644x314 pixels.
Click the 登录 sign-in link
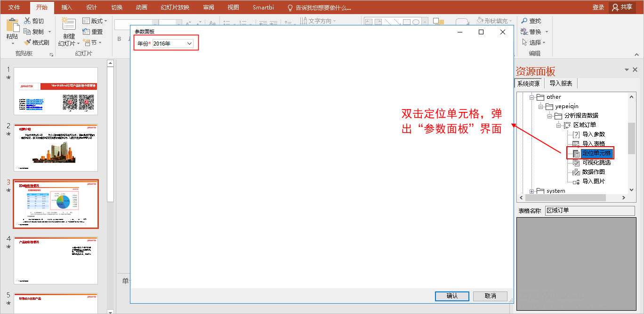(598, 7)
